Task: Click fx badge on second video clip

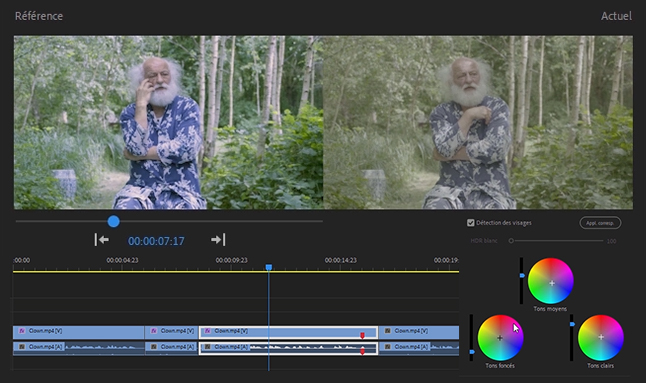Action: click(154, 331)
